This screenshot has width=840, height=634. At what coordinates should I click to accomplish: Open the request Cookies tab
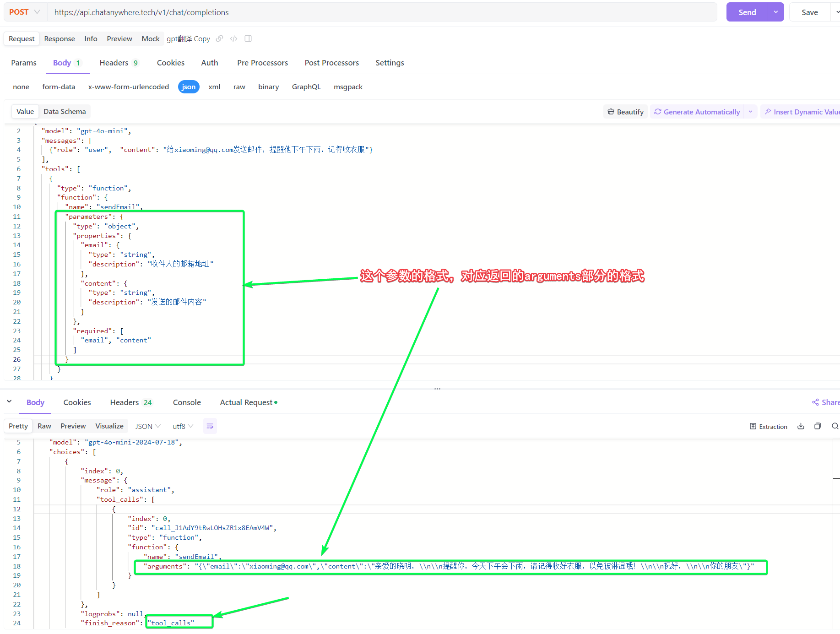[x=171, y=63]
